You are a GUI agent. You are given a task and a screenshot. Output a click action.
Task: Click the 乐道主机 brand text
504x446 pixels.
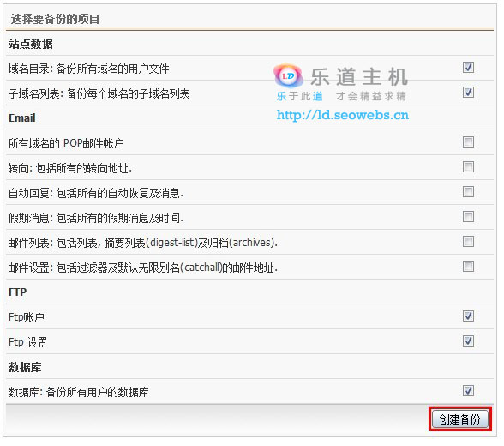[359, 77]
